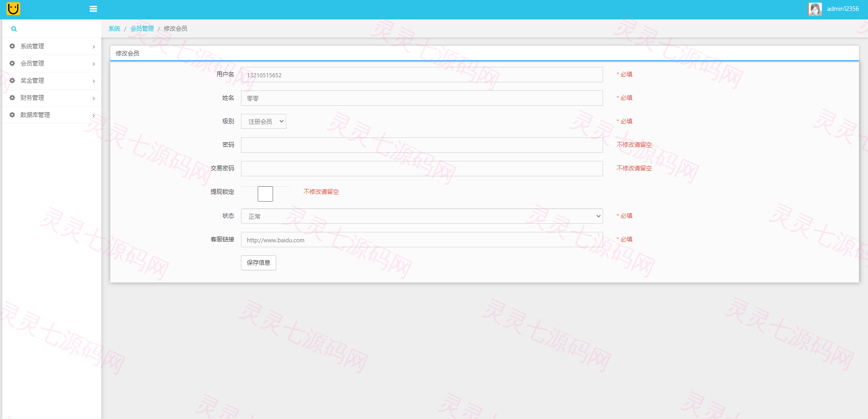Click 不修改请留空 hint beside 交易密码

(634, 168)
